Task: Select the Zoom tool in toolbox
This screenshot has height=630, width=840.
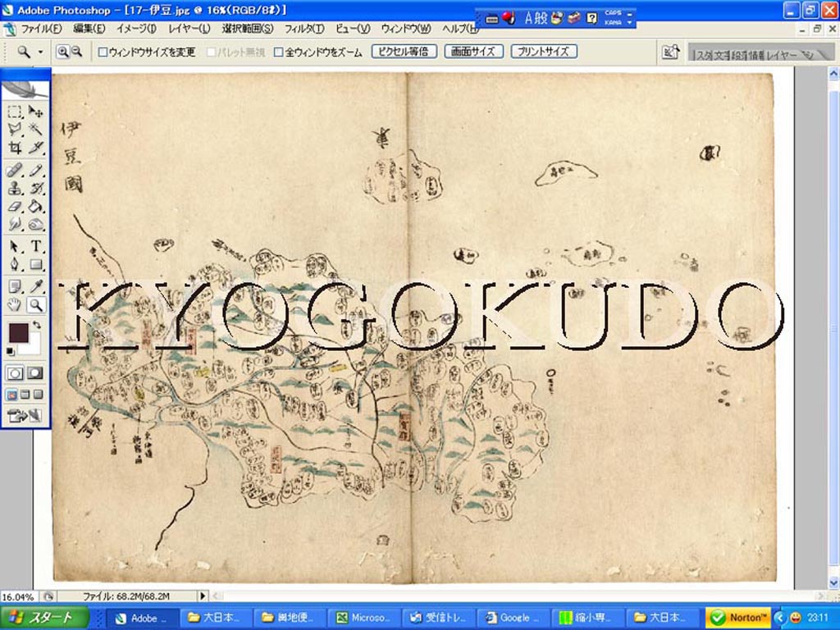Action: (36, 305)
